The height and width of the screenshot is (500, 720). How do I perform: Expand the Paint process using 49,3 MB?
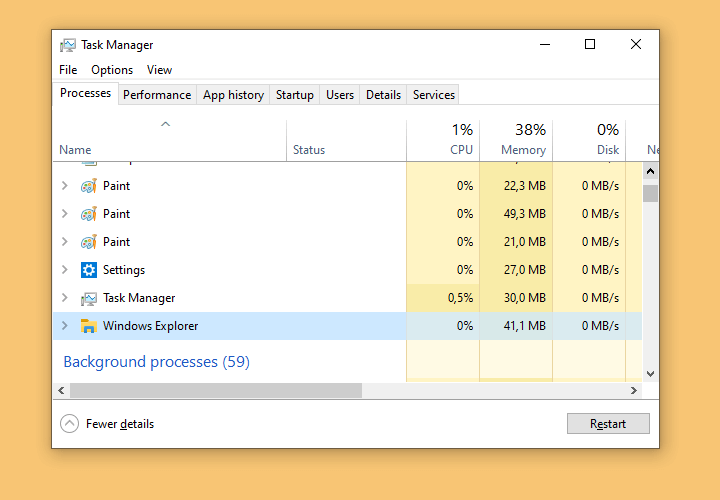coord(65,213)
